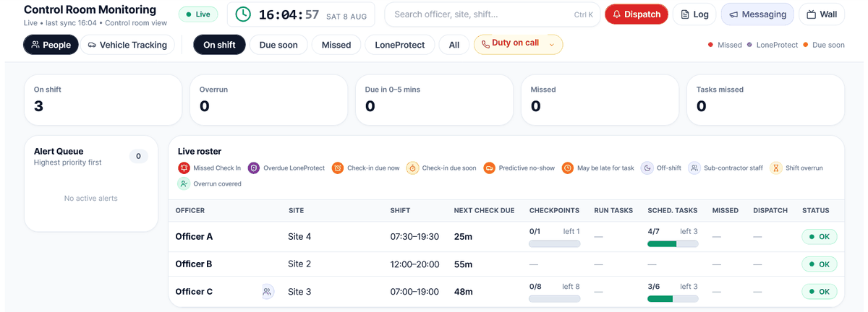Screen dimensions: 868x312
Task: Click the Alert Queue count badge
Action: coord(138,156)
